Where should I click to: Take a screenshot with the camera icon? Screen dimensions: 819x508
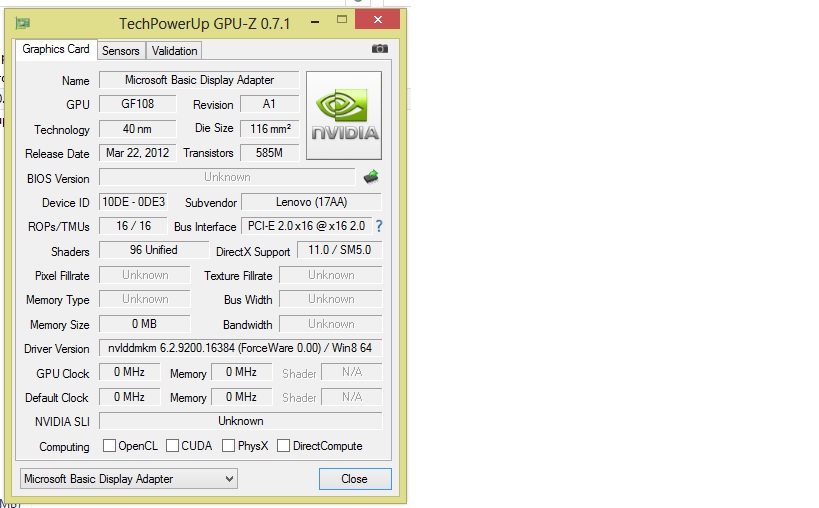[x=380, y=49]
